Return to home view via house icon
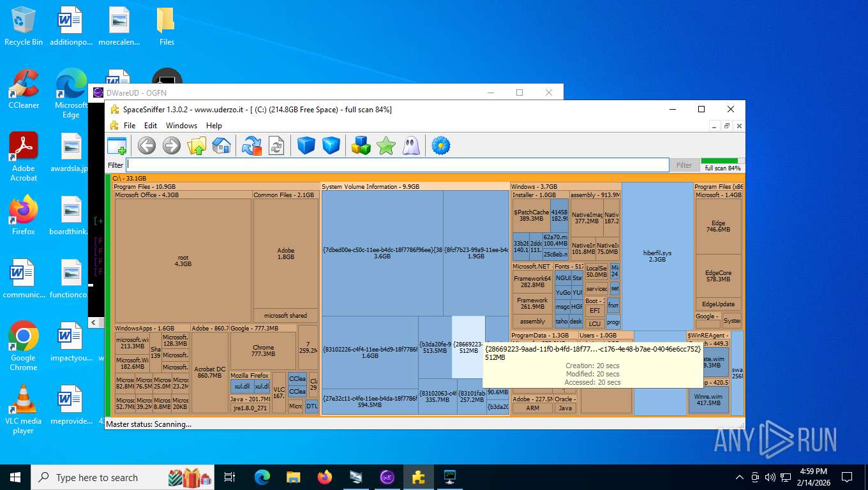The image size is (868, 490). (221, 146)
